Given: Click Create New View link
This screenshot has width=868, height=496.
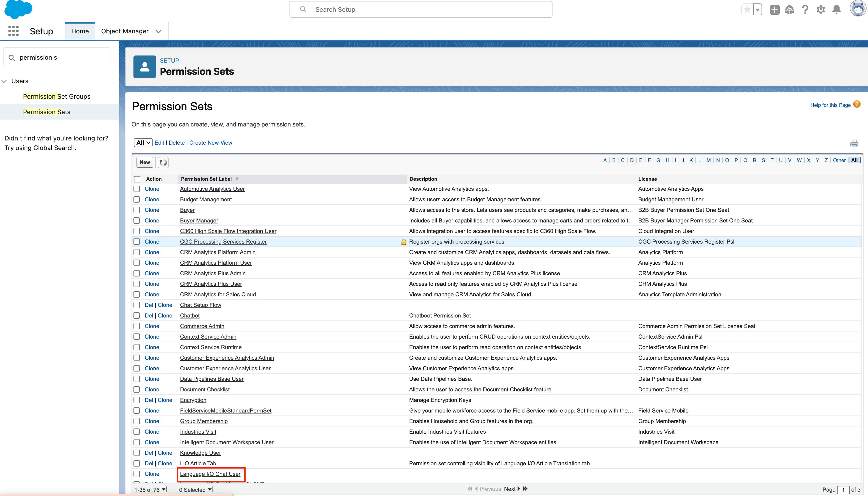Looking at the screenshot, I should [x=210, y=143].
